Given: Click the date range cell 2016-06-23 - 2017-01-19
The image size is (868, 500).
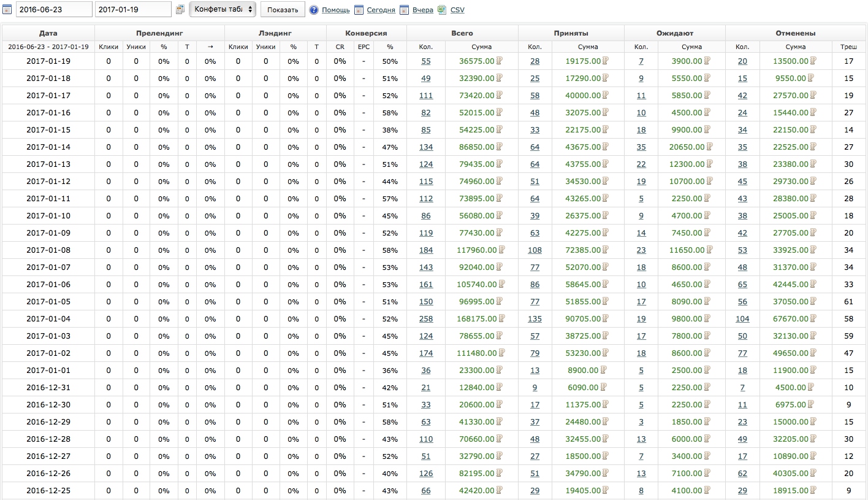Looking at the screenshot, I should click(48, 47).
